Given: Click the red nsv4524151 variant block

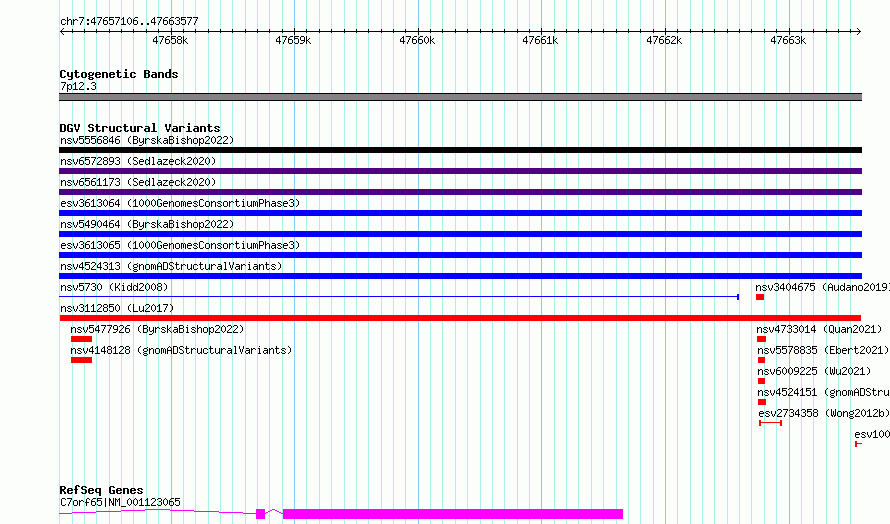Looking at the screenshot, I should [762, 402].
